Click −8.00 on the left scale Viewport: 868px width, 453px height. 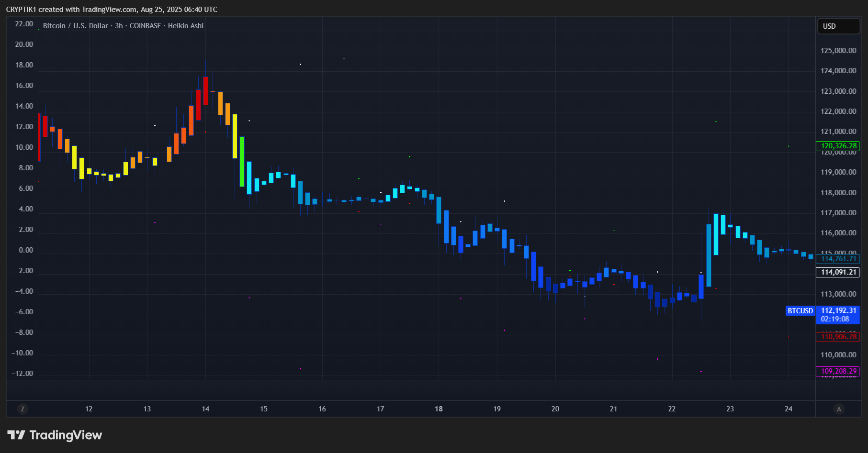(x=24, y=332)
